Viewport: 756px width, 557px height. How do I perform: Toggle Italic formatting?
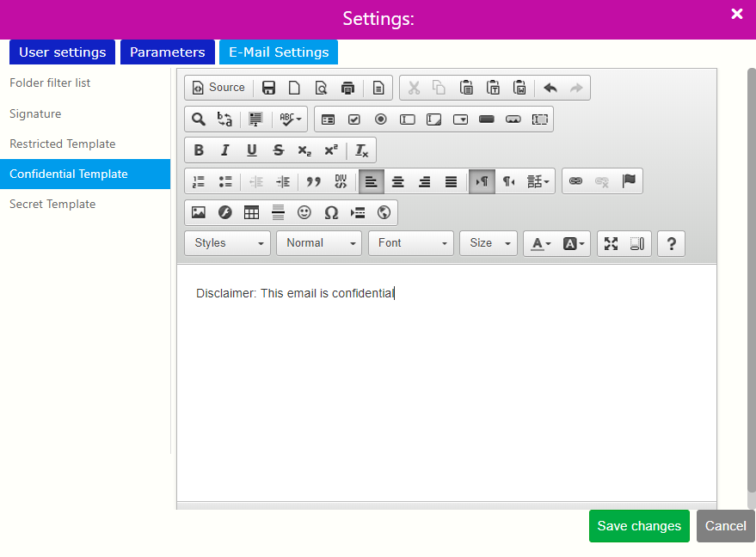[x=224, y=150]
